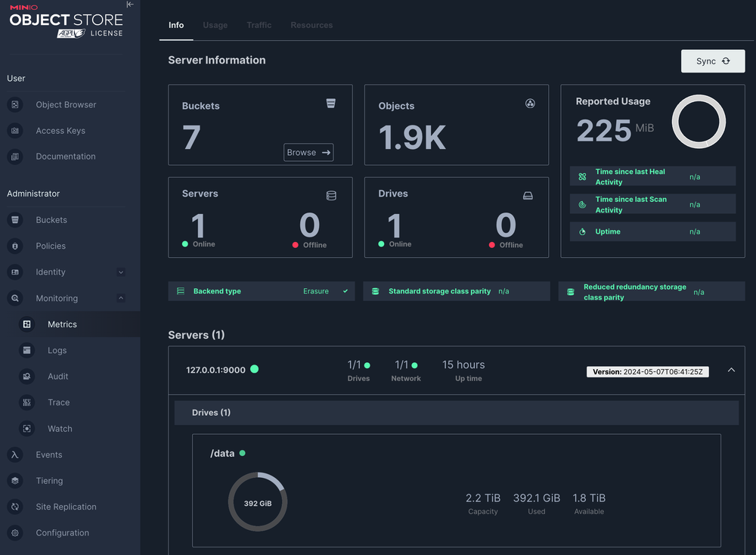The image size is (756, 555).
Task: Expand the Identity menu section
Action: pos(121,272)
